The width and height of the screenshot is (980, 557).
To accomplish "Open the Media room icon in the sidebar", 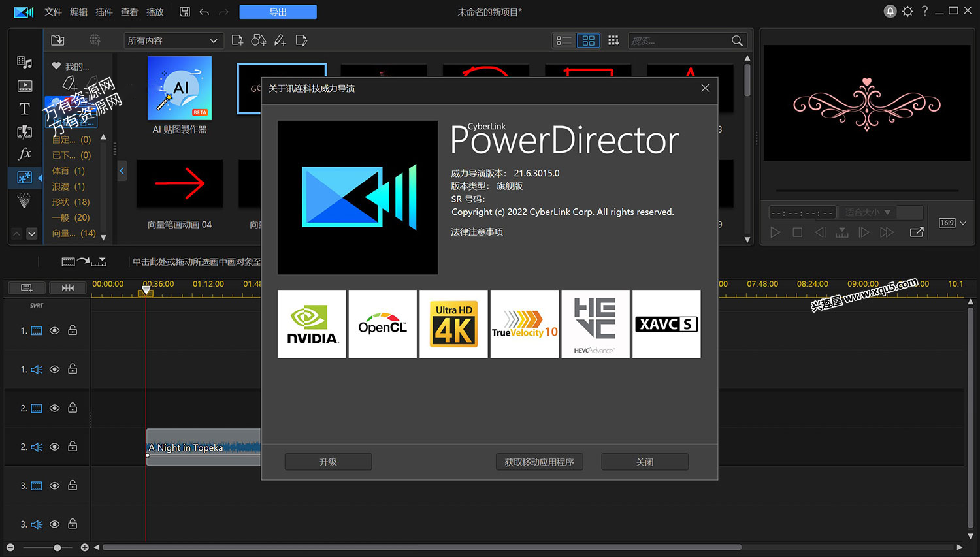I will (x=24, y=63).
